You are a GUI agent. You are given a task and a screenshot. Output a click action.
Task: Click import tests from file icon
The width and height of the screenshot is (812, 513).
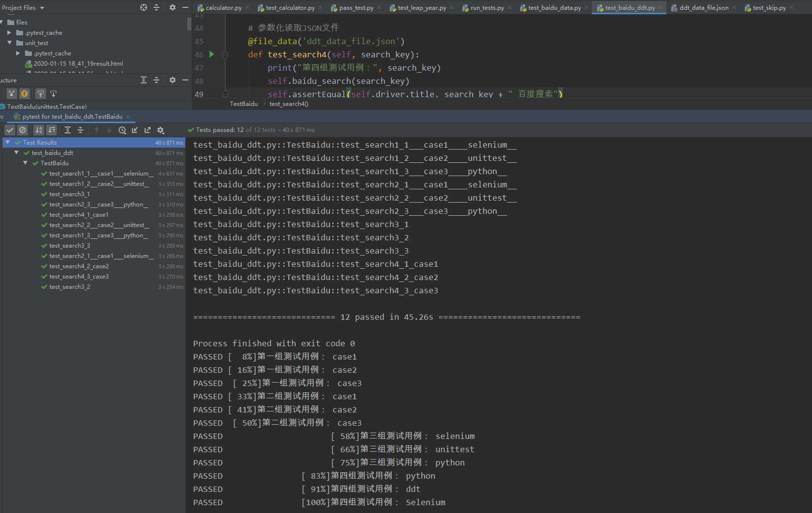(135, 130)
